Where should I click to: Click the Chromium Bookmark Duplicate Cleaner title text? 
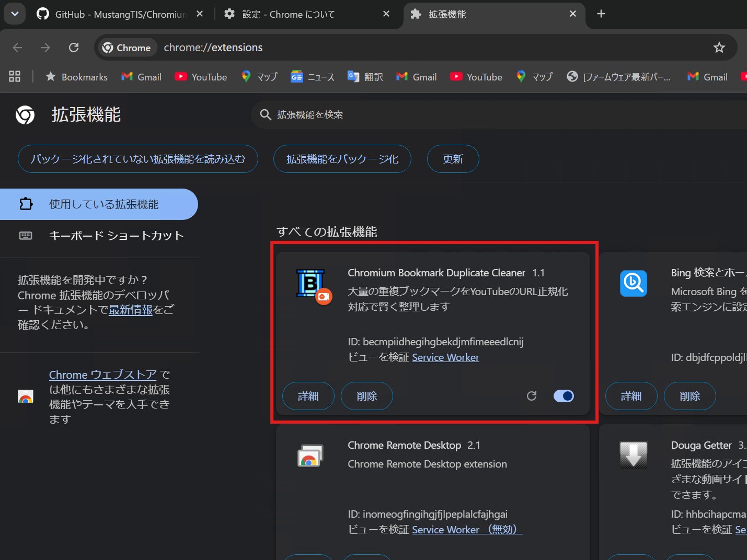click(x=436, y=273)
